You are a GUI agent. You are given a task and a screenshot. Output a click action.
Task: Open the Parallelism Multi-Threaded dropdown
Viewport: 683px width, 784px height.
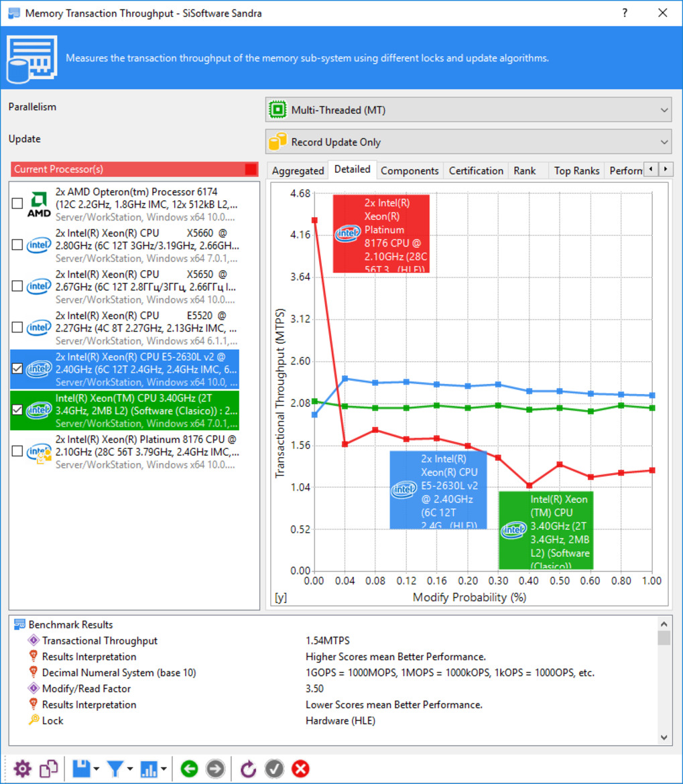pos(468,110)
